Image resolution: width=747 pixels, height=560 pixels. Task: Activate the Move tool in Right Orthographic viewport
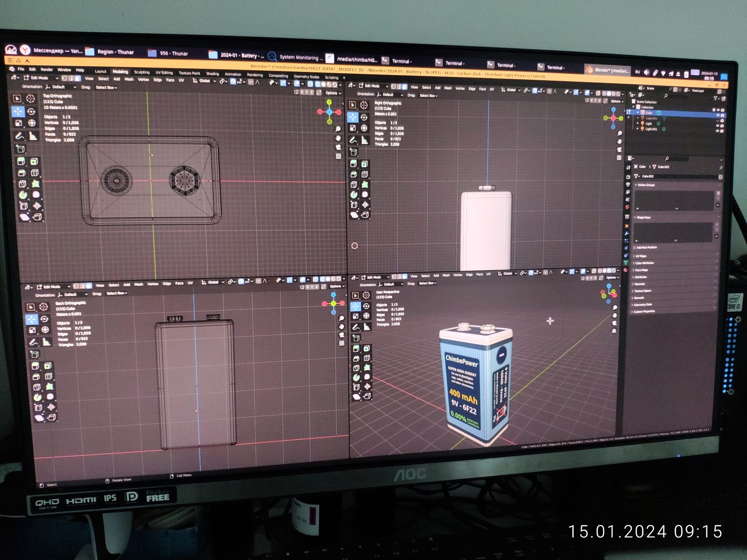point(352,116)
